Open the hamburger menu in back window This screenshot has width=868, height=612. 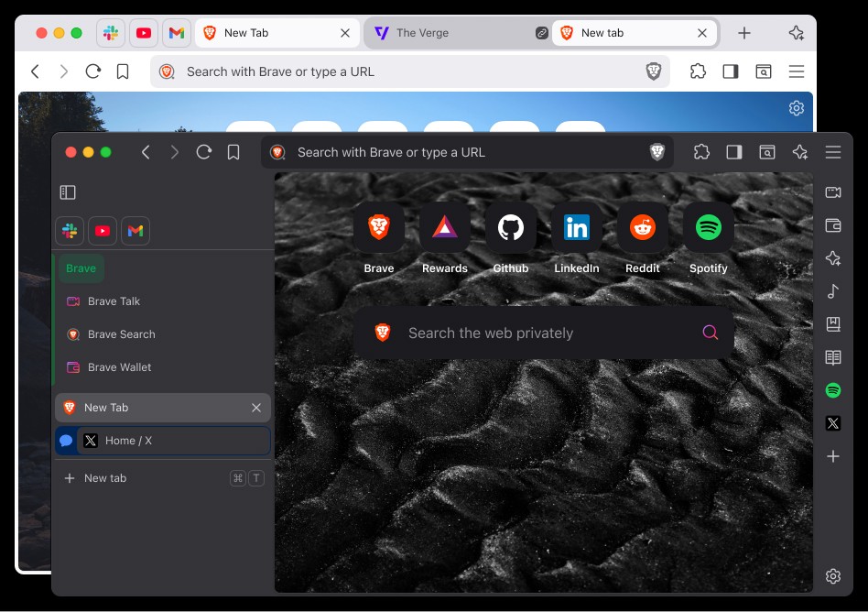coord(796,71)
